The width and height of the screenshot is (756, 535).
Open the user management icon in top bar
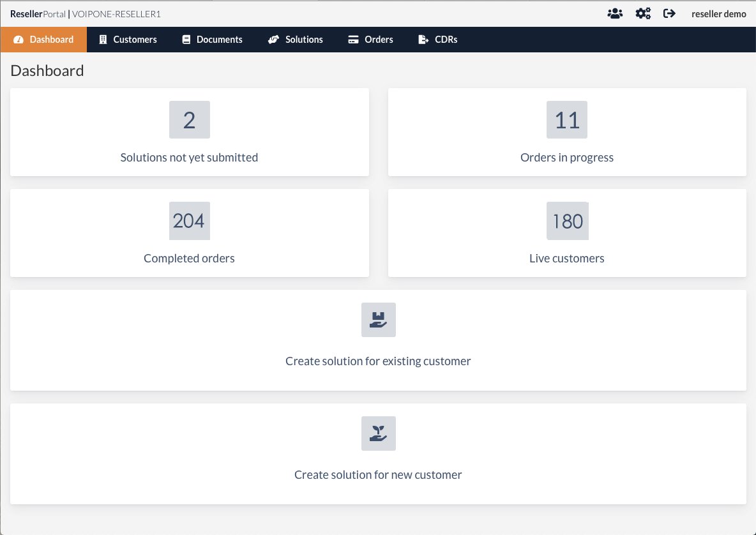tap(615, 13)
